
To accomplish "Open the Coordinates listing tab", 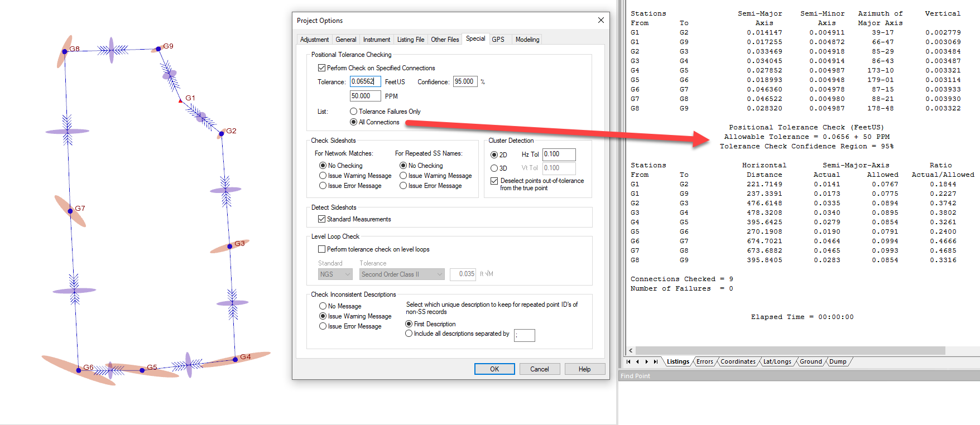I will (737, 361).
